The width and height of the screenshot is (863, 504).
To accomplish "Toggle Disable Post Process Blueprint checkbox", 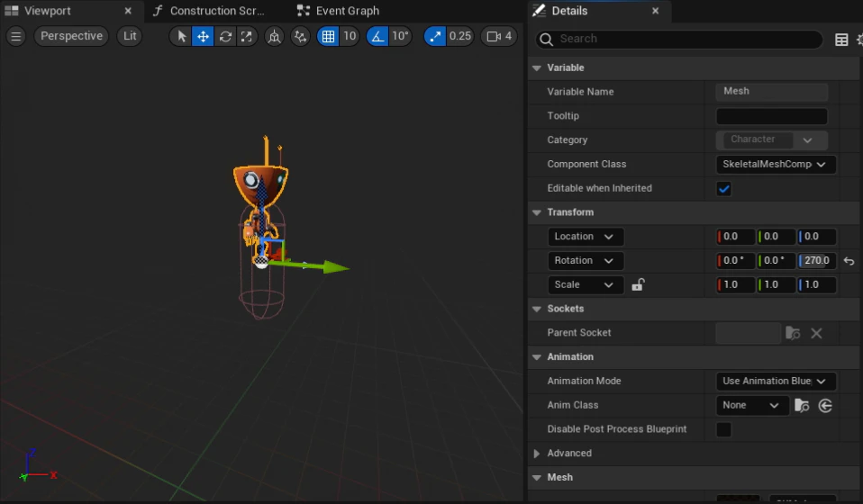I will (723, 429).
